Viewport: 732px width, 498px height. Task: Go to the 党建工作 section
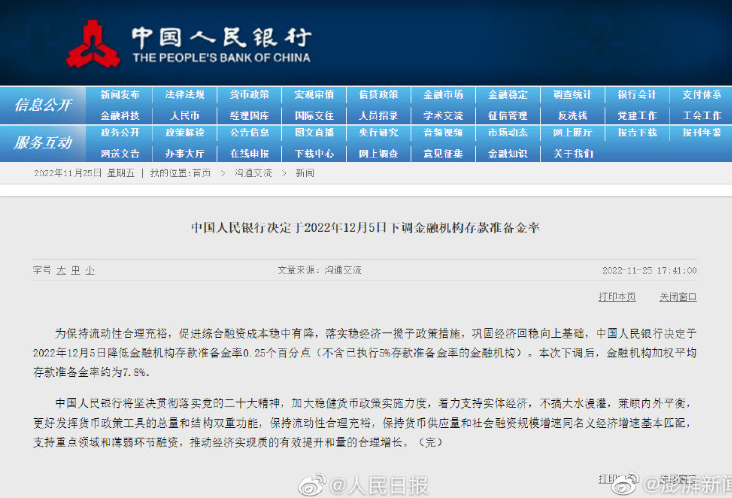coord(637,115)
